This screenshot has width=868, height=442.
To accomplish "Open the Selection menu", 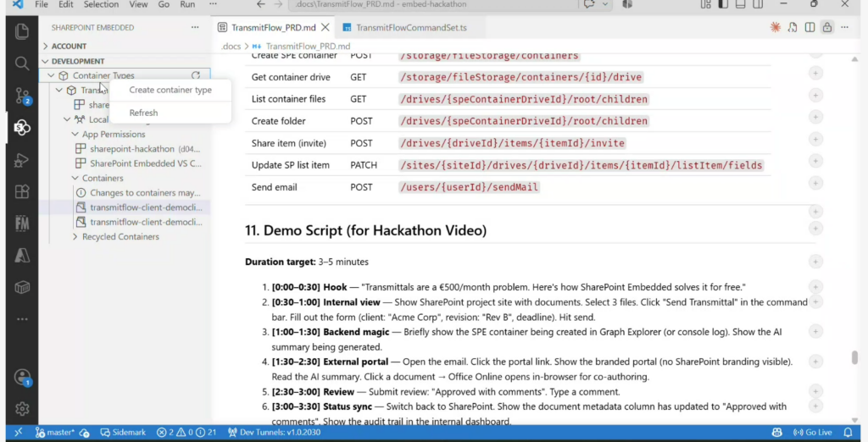I will point(101,4).
